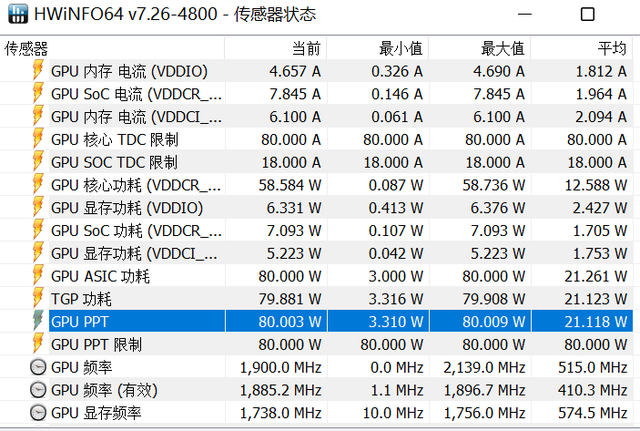Select the GPU 频率 sensor label
This screenshot has height=431, width=640.
pos(82,368)
